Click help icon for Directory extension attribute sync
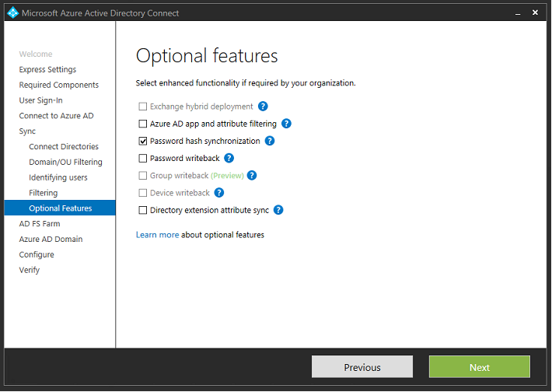The height and width of the screenshot is (392, 552). pos(278,210)
